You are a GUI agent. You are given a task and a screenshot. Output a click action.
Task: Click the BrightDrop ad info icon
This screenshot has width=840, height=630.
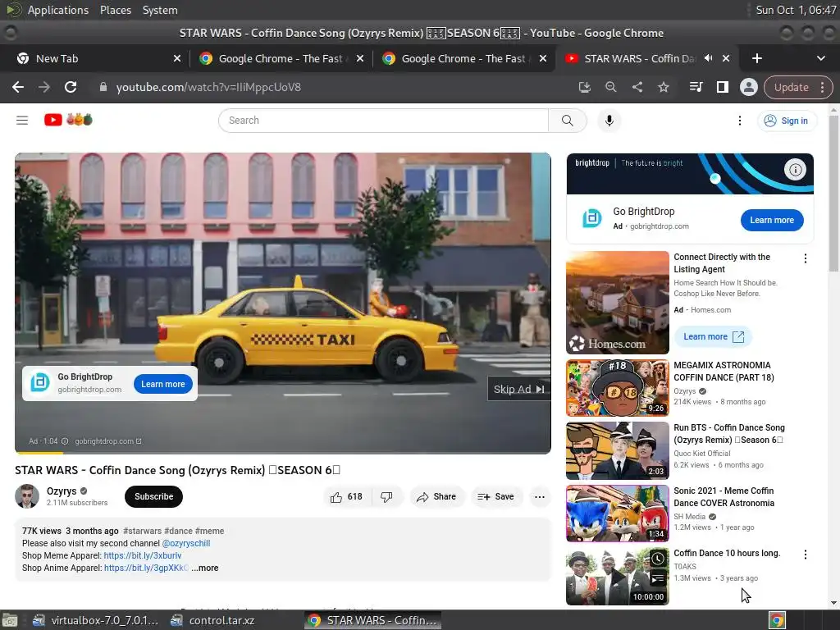click(795, 170)
